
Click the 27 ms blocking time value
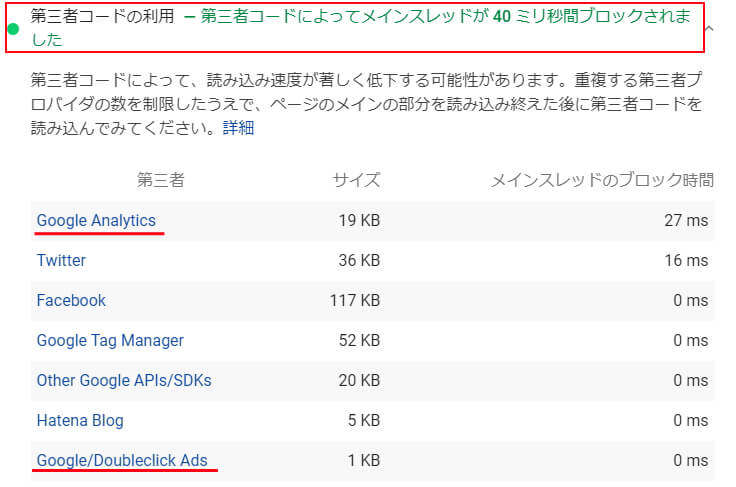point(686,221)
